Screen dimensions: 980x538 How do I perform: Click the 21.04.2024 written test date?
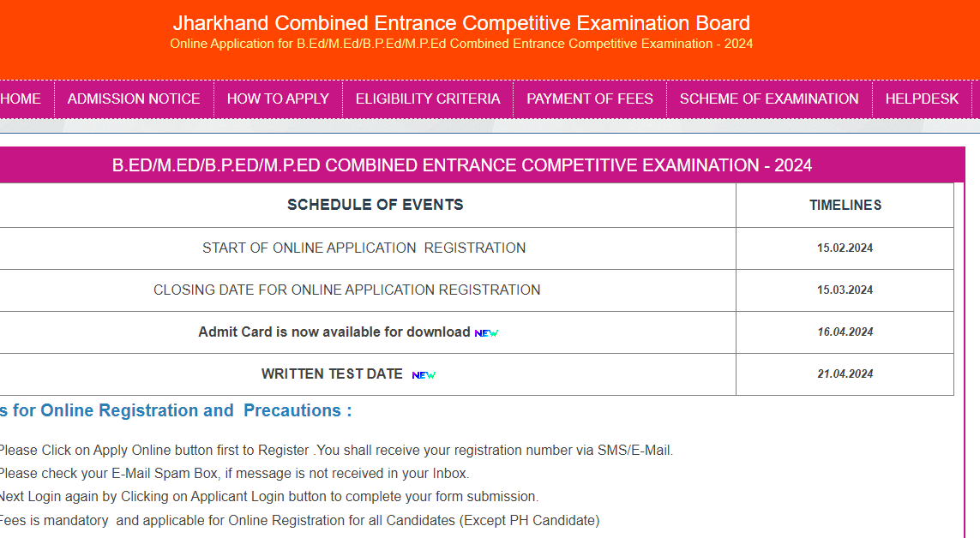point(845,374)
